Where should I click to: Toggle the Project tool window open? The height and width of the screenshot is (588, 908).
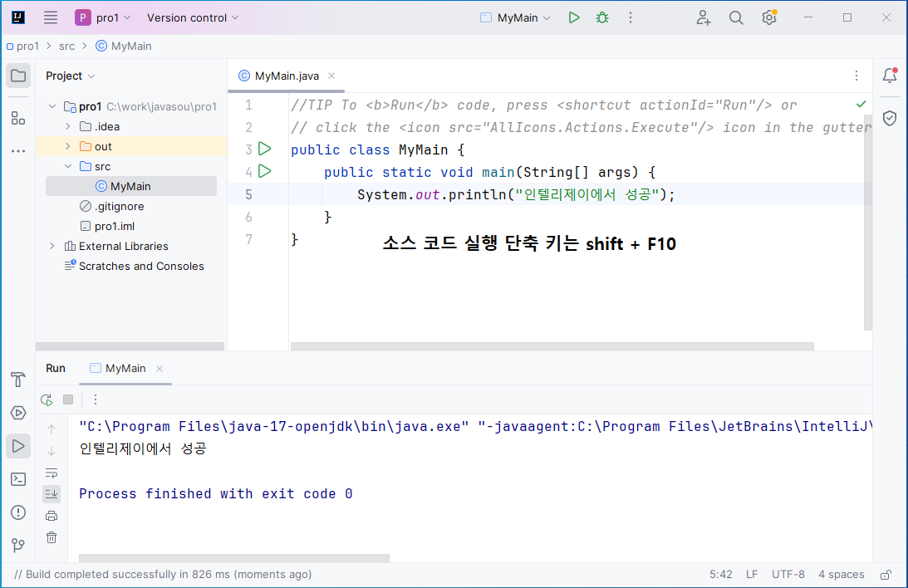(18, 75)
